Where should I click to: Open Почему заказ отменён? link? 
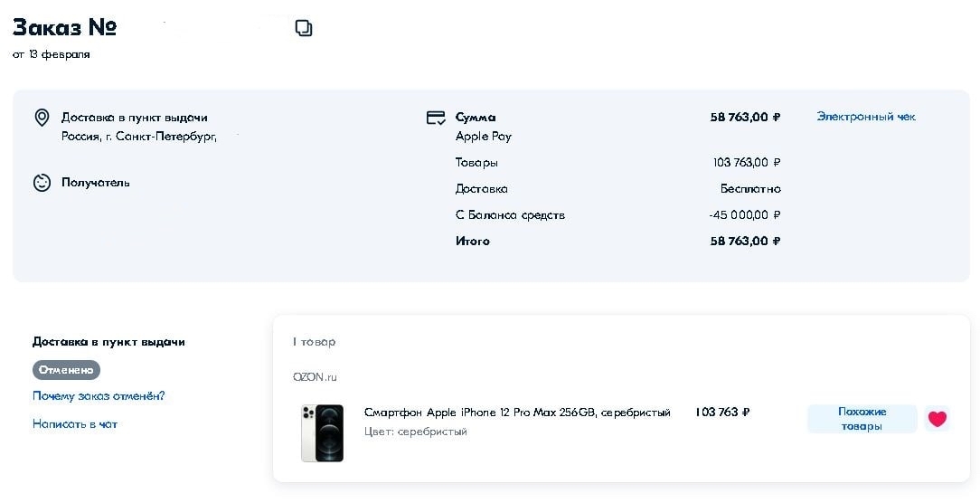(x=99, y=396)
